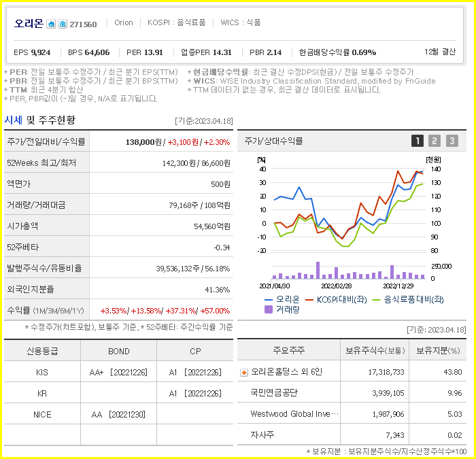Select the EPS value 9,924
Screen dimensions: 476x459
tap(41, 52)
